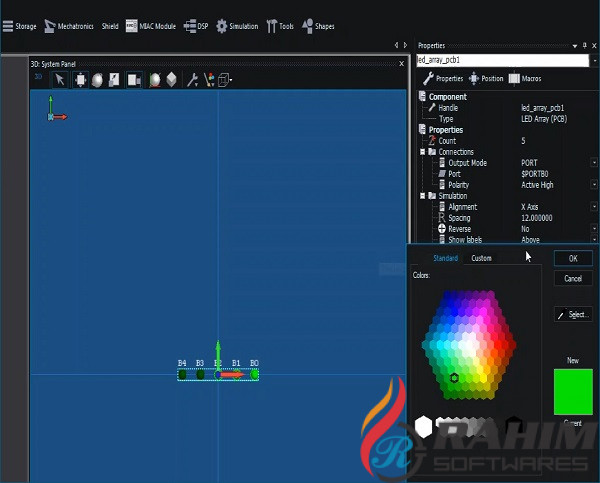Open the Shield component menu
Viewport: 600px width, 483px height.
click(x=110, y=26)
